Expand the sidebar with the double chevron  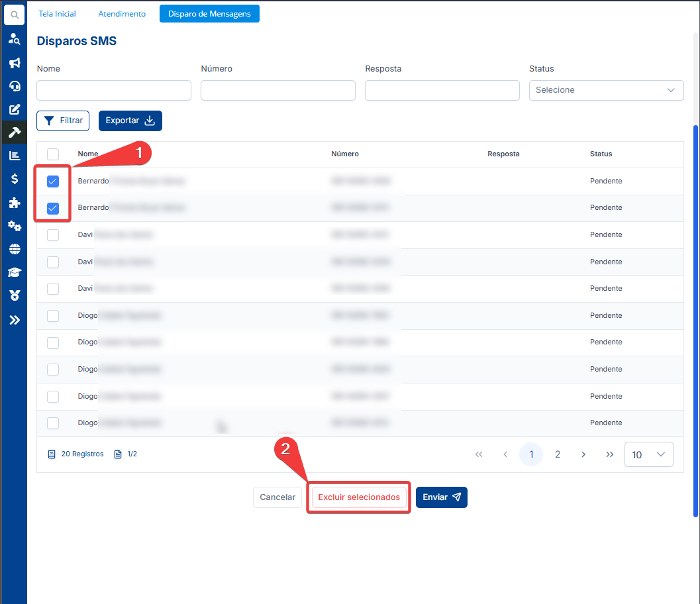[x=15, y=320]
